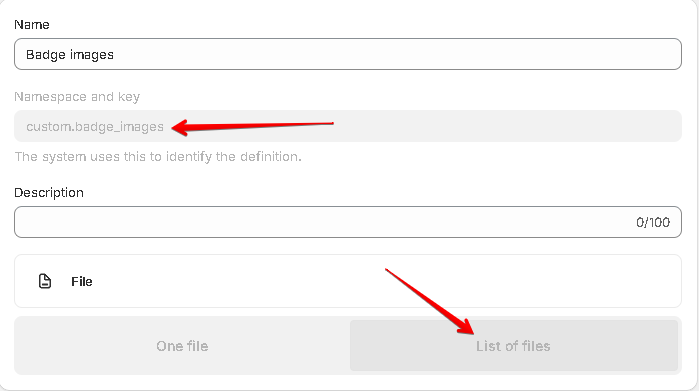Click red arrow pointing to List of files
This screenshot has width=699, height=391.
point(430,301)
